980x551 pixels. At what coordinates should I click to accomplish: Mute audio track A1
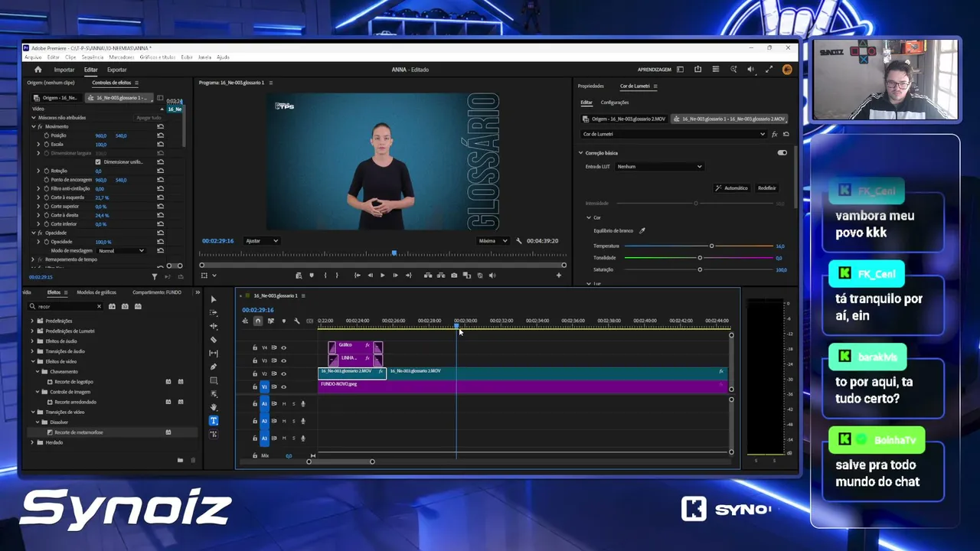284,403
